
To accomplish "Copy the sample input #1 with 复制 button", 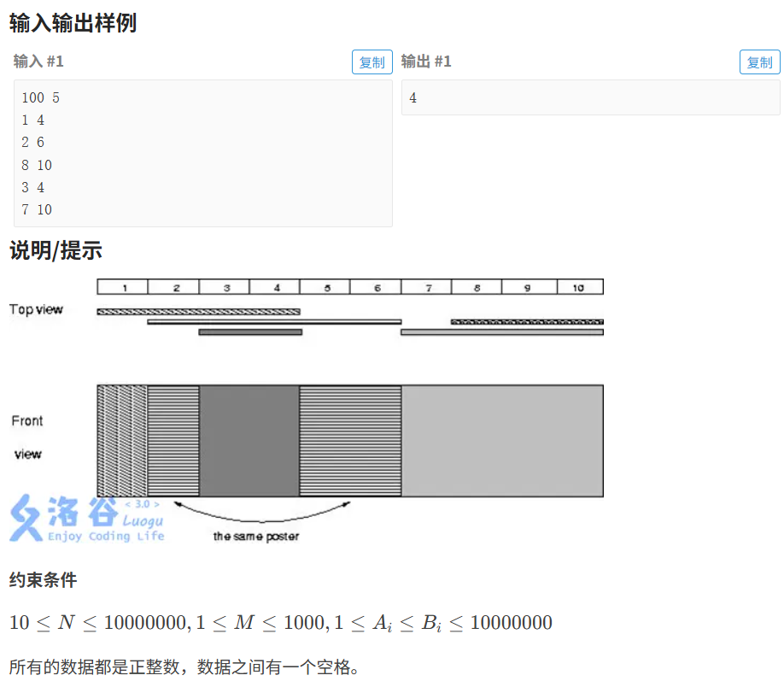I will point(372,62).
